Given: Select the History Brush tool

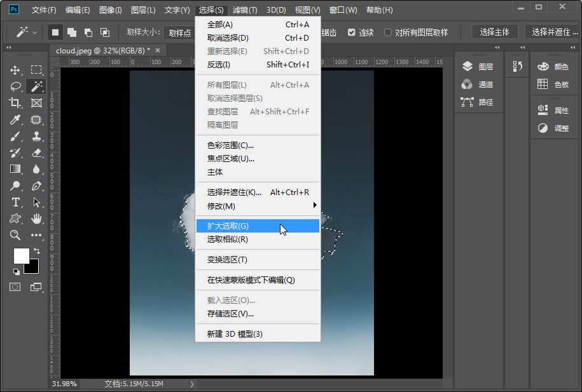Looking at the screenshot, I should pyautogui.click(x=15, y=152).
